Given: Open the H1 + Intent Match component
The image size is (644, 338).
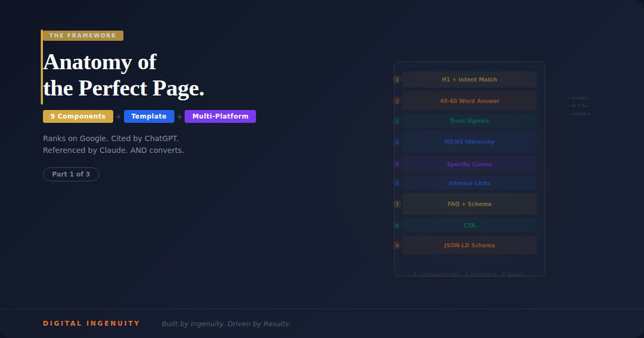Looking at the screenshot, I should click(470, 79).
